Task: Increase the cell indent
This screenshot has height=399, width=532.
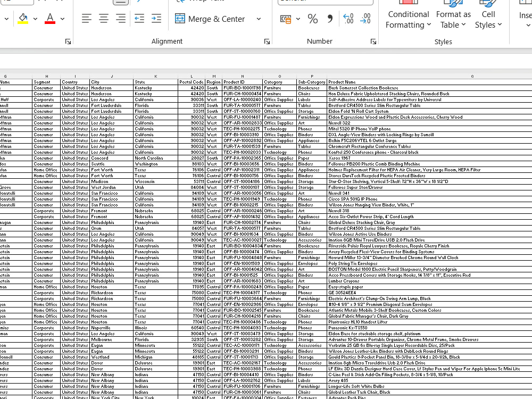Action: pyautogui.click(x=156, y=19)
